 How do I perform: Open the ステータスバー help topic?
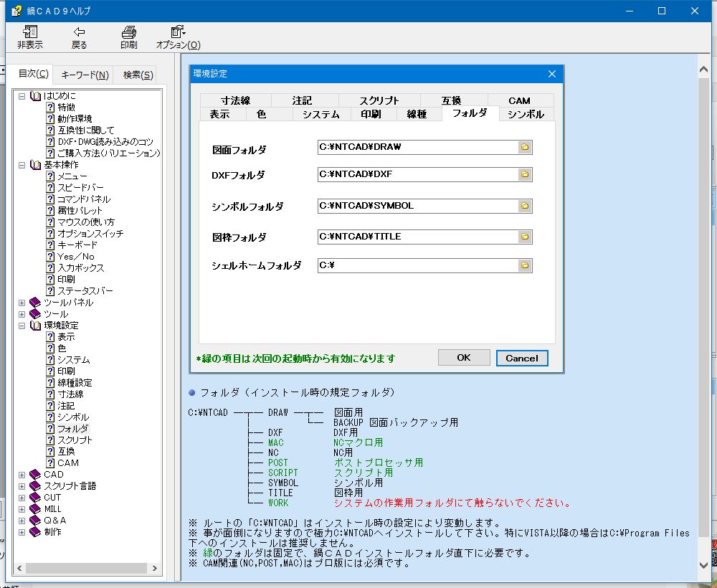[x=85, y=291]
